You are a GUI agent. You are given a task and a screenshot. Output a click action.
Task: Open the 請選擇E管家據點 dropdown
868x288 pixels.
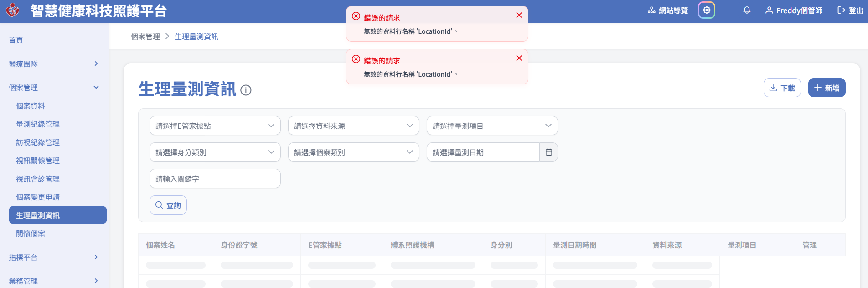coord(215,126)
